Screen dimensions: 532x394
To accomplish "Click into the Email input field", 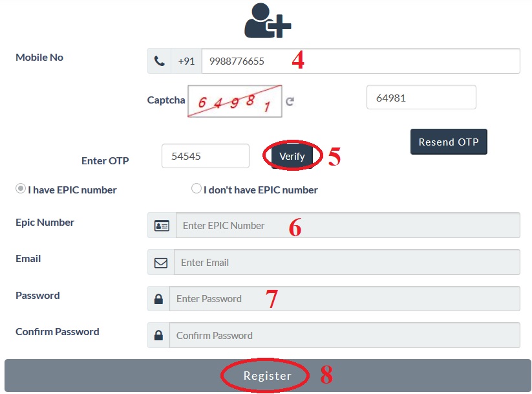I will (347, 262).
